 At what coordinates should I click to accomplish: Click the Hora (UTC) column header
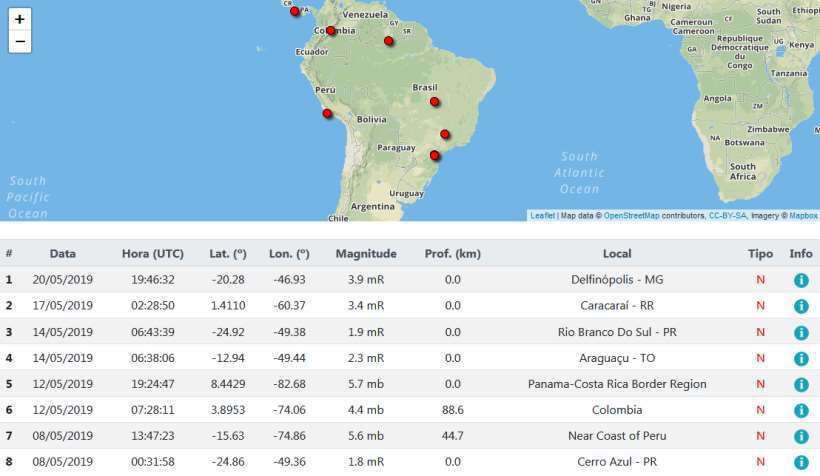pos(153,254)
